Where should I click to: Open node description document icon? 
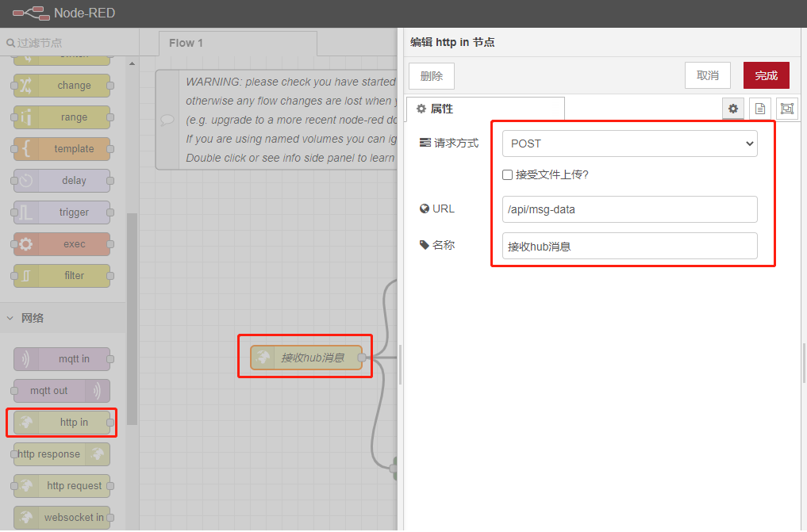pyautogui.click(x=760, y=109)
